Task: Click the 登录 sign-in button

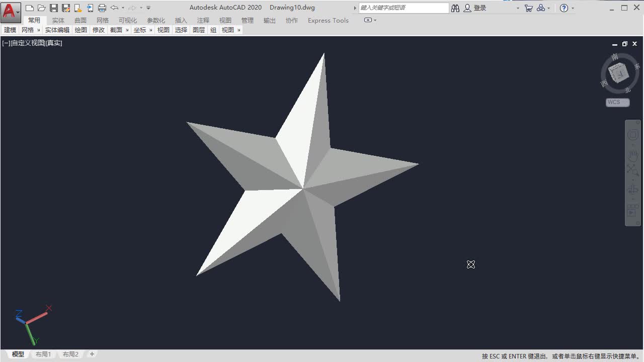Action: point(475,8)
